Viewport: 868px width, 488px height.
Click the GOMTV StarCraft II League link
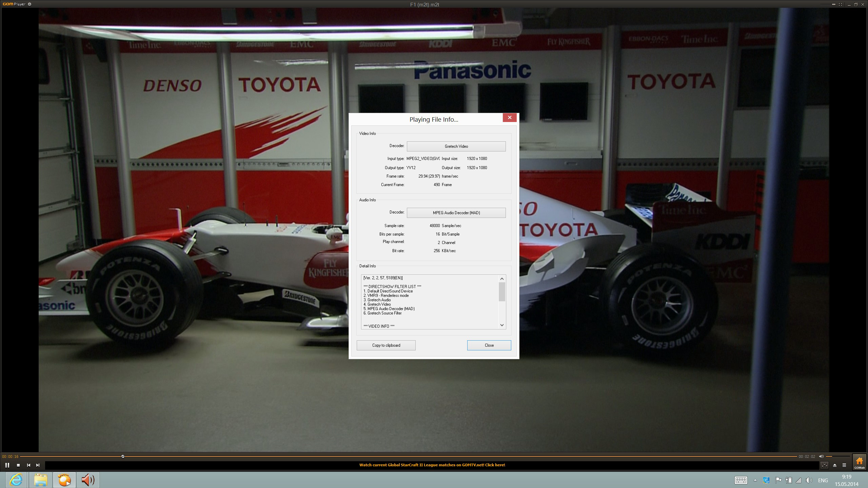(432, 465)
